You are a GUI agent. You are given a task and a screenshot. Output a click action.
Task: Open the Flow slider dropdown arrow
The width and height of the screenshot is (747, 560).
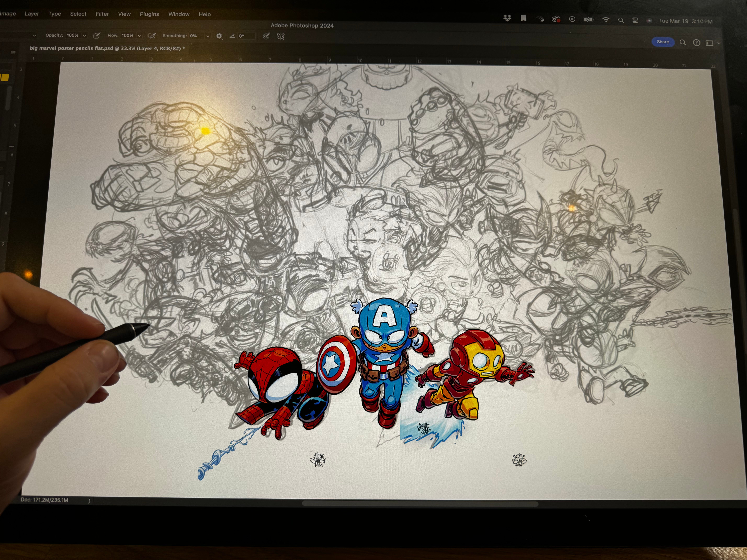tap(139, 36)
